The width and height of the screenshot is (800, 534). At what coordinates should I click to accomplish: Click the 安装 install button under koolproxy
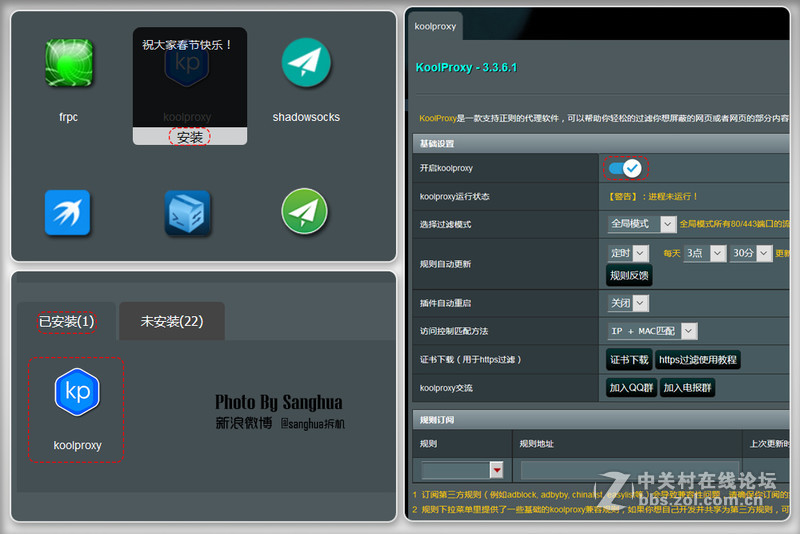190,137
